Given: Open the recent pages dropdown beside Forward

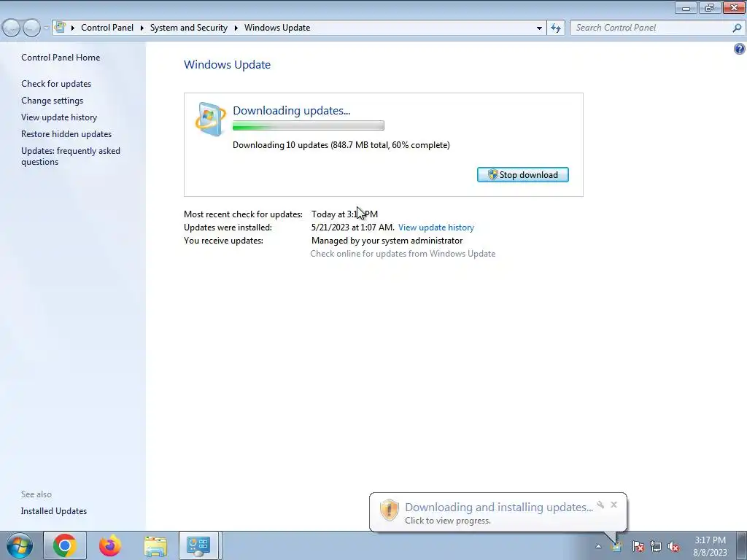Looking at the screenshot, I should tap(46, 28).
